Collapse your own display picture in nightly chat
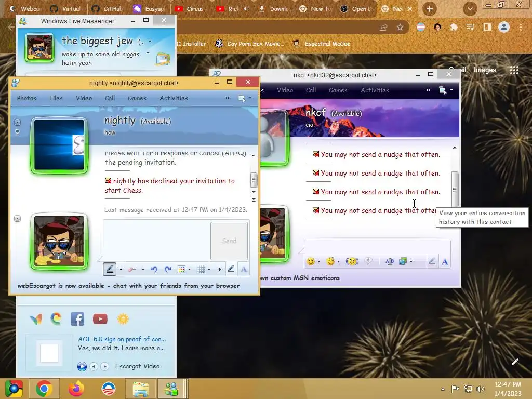532x399 pixels. (x=17, y=219)
